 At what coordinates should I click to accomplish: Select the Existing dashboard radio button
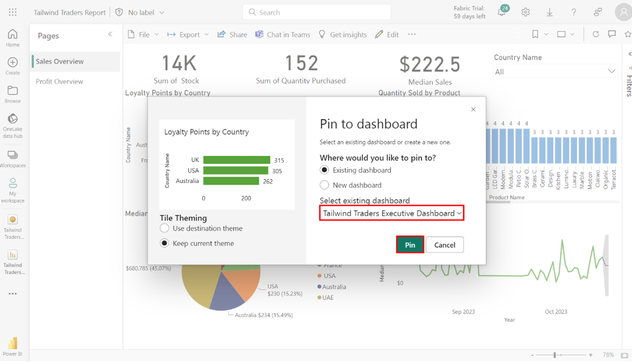[325, 170]
